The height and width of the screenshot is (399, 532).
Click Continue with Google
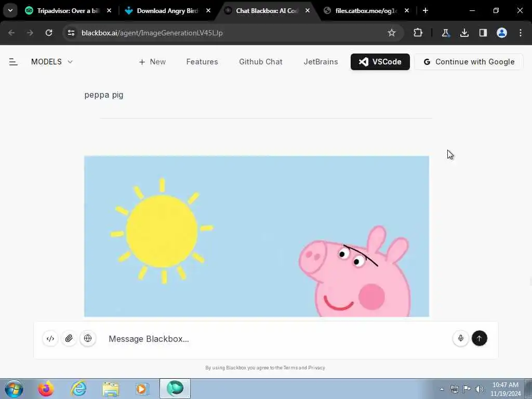(x=469, y=62)
